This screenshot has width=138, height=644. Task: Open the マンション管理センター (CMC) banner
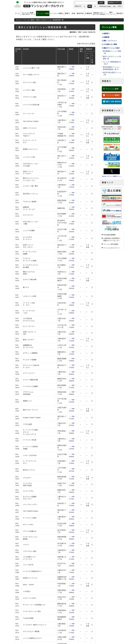111,198
